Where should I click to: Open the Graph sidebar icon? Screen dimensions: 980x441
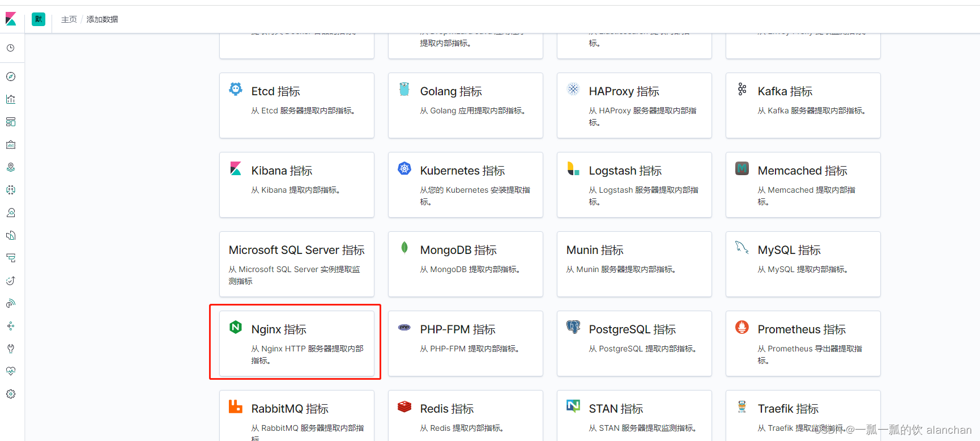pyautogui.click(x=11, y=326)
